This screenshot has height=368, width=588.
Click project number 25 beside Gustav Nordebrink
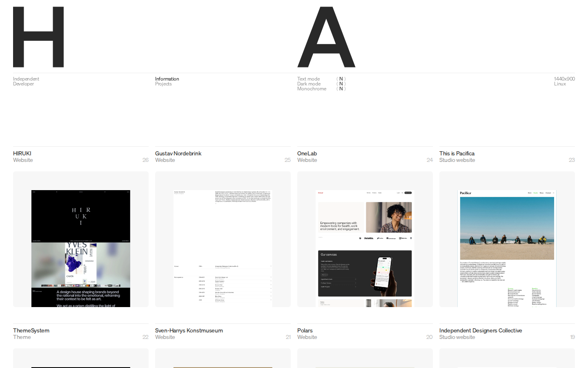pos(287,160)
